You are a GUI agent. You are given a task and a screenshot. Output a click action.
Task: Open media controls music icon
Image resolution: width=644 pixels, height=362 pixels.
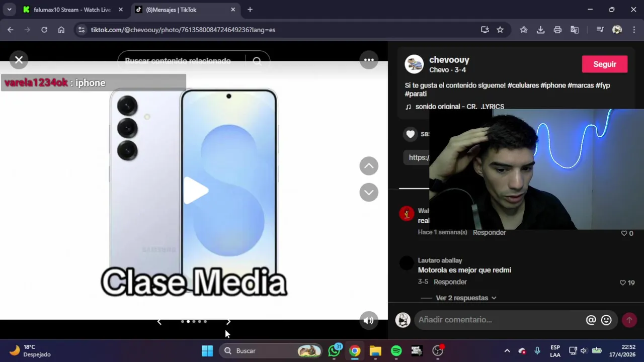tap(600, 30)
